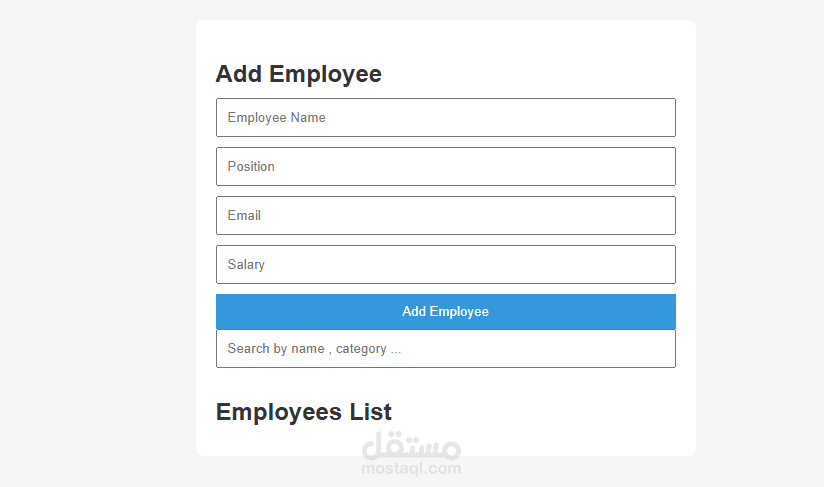Select the Email input box
The image size is (824, 487).
point(445,215)
